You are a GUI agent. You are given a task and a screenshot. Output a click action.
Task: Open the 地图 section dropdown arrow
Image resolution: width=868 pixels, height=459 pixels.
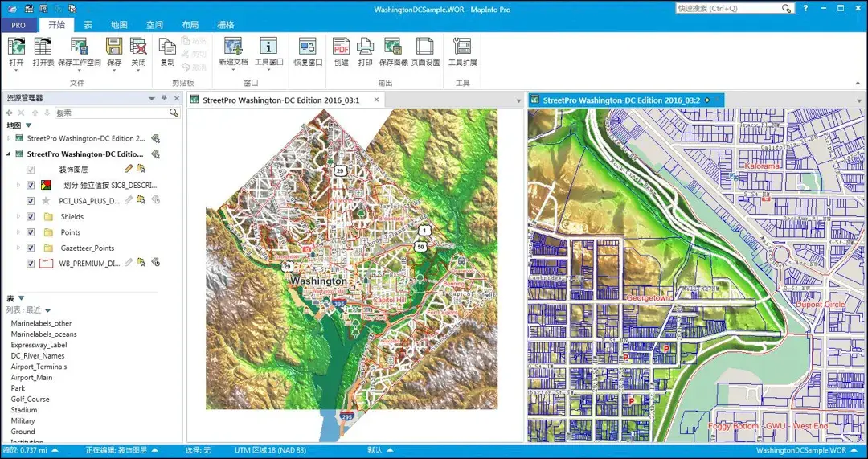click(x=29, y=125)
